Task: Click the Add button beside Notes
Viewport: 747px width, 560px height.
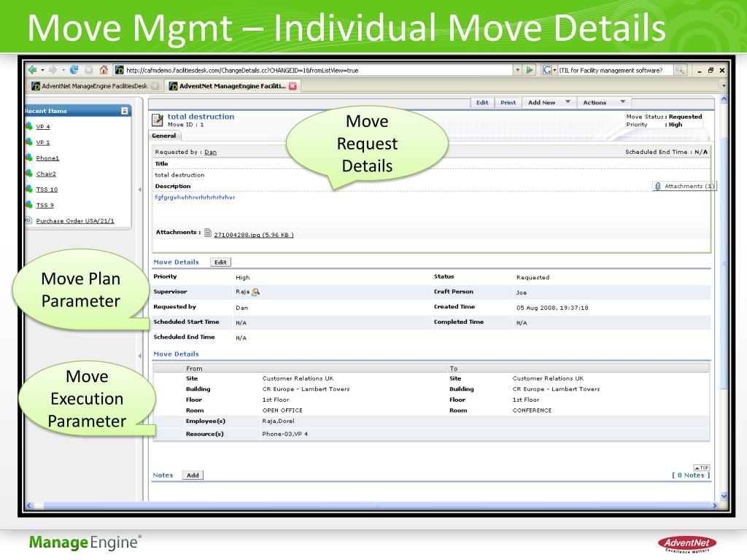Action: tap(193, 475)
